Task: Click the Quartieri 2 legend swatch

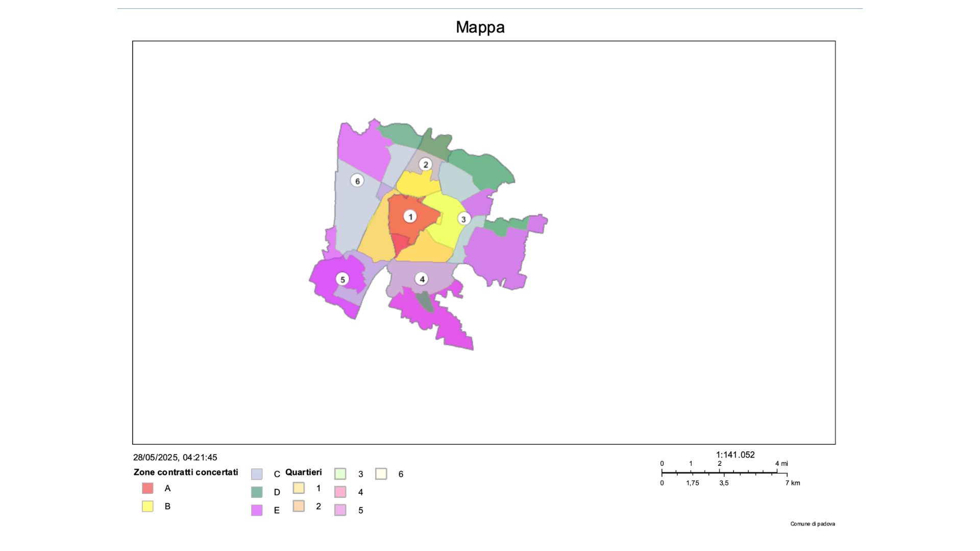Action: pos(299,506)
